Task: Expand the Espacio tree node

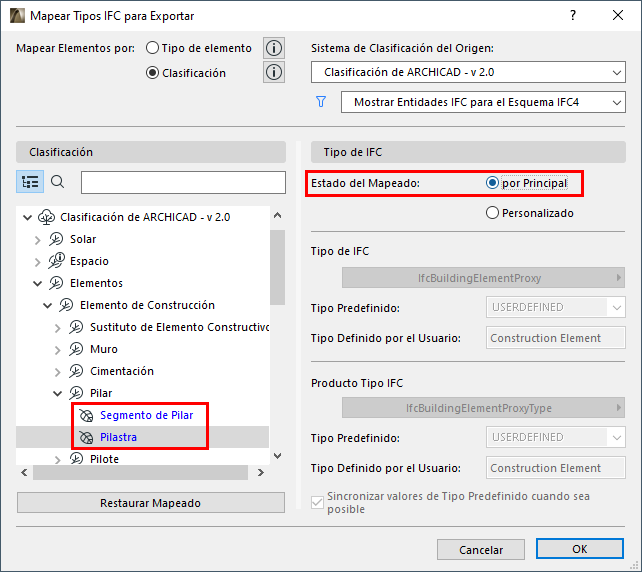Action: coord(38,262)
